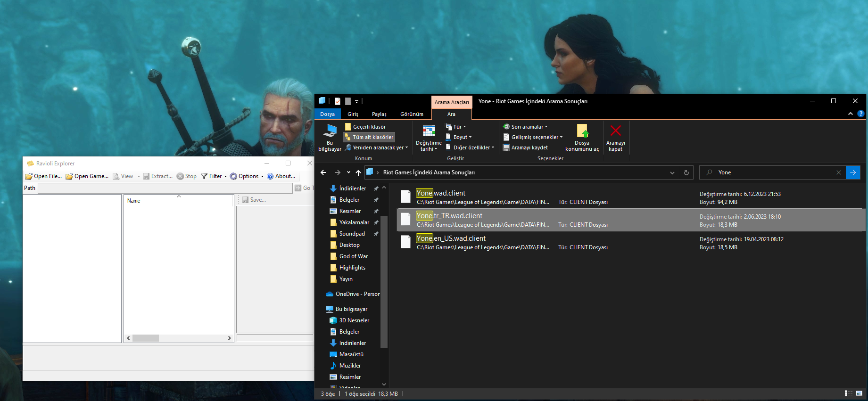Open Değiştirme tarihi filter dropdown
The height and width of the screenshot is (401, 868).
coord(429,138)
